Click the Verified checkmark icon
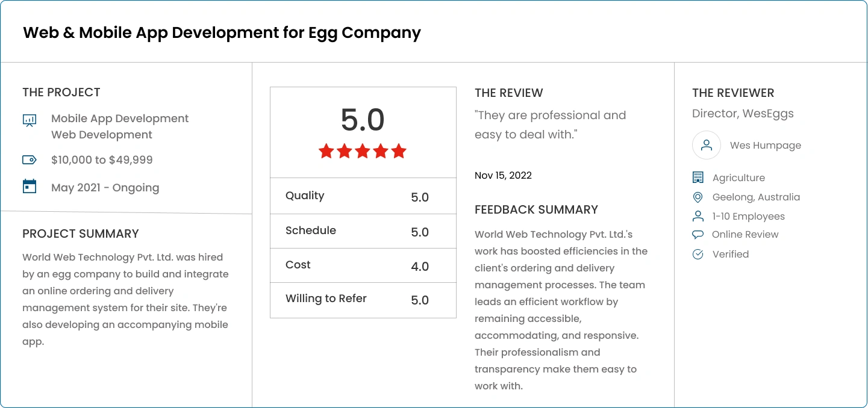Screen dimensions: 868x408 698,254
